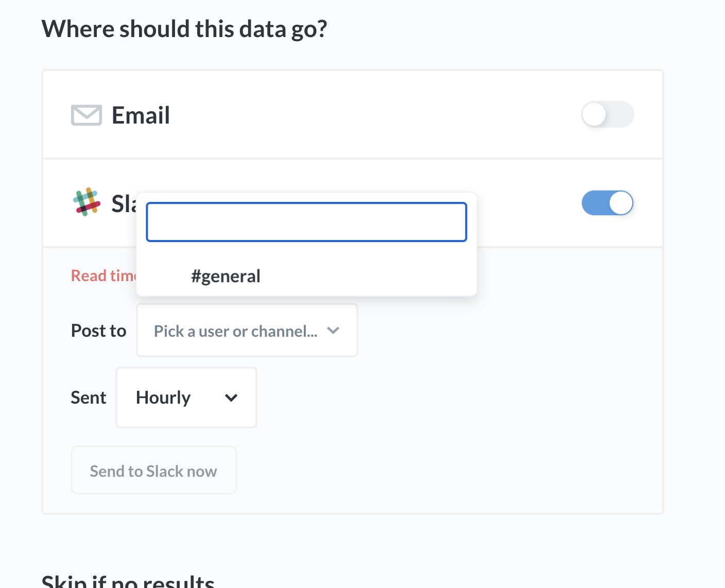The image size is (725, 588).
Task: Click the Post to label
Action: [x=98, y=331]
